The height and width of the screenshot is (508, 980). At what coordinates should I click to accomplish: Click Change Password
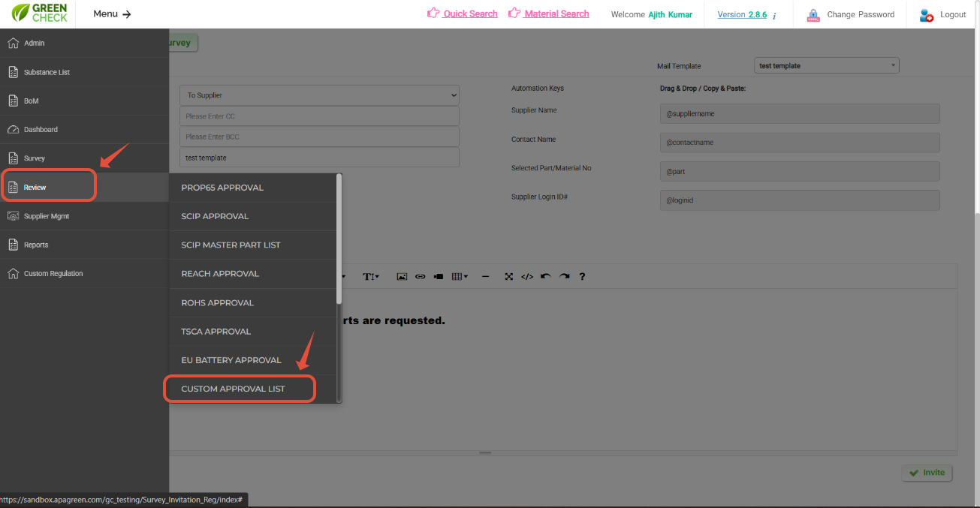[x=861, y=14]
